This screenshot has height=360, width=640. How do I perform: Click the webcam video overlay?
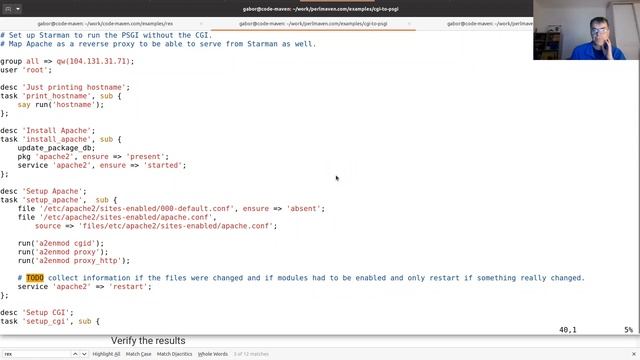(x=586, y=30)
